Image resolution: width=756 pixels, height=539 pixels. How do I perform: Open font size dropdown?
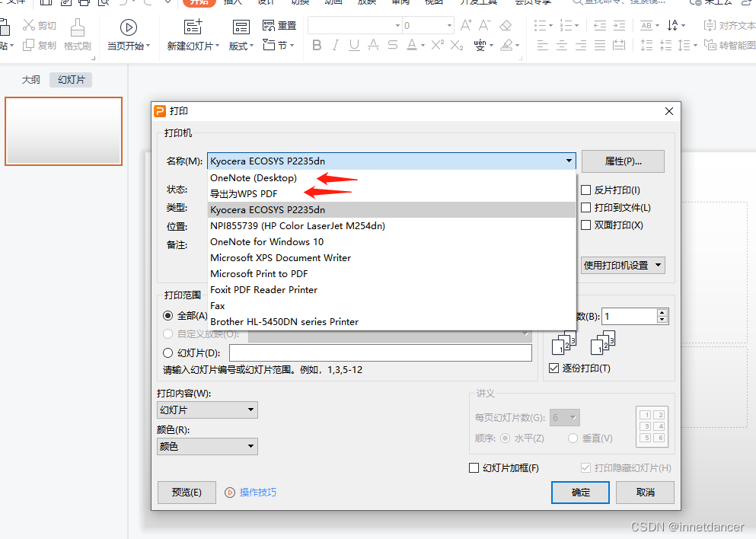449,26
